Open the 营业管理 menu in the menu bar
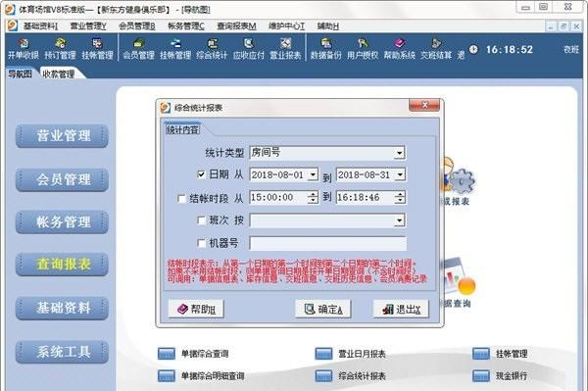The height and width of the screenshot is (391, 588). [x=88, y=26]
